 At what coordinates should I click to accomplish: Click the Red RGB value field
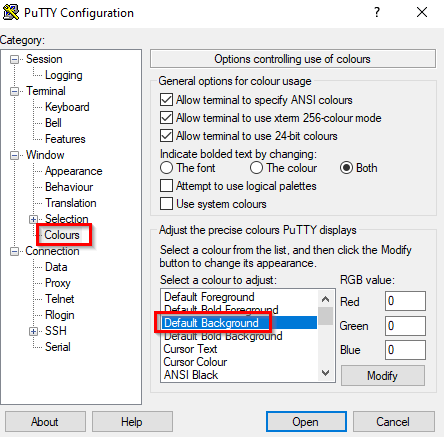point(405,301)
